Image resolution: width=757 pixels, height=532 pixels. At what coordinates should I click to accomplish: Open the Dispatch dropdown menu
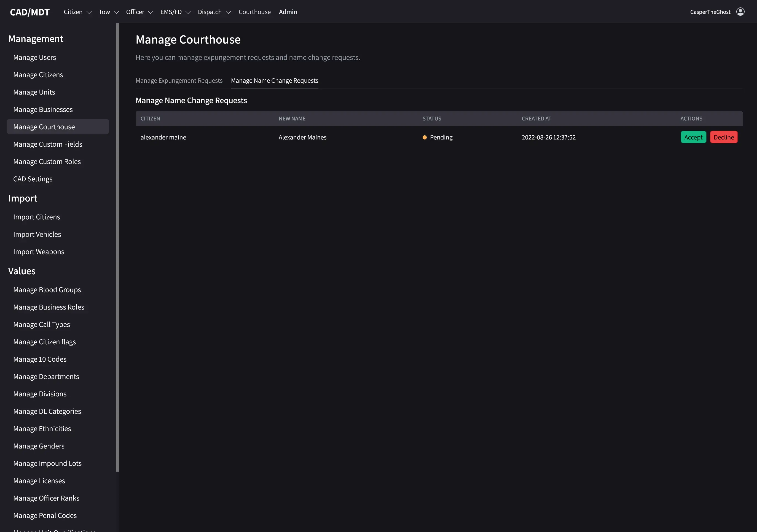(214, 12)
